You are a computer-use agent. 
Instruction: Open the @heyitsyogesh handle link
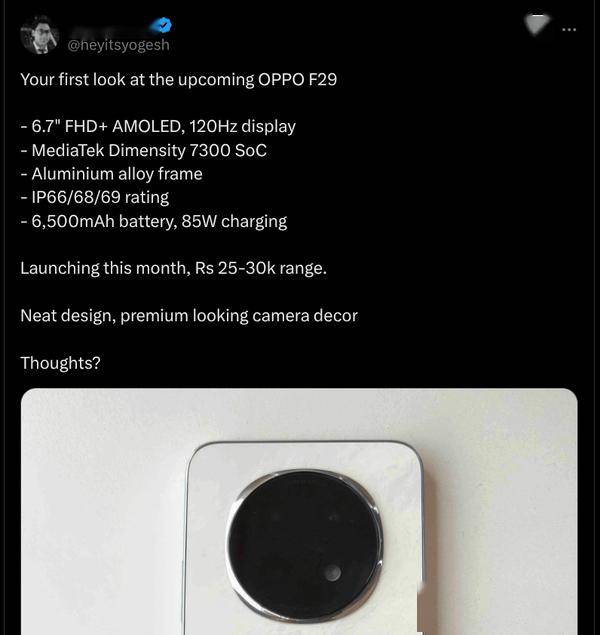coord(118,45)
